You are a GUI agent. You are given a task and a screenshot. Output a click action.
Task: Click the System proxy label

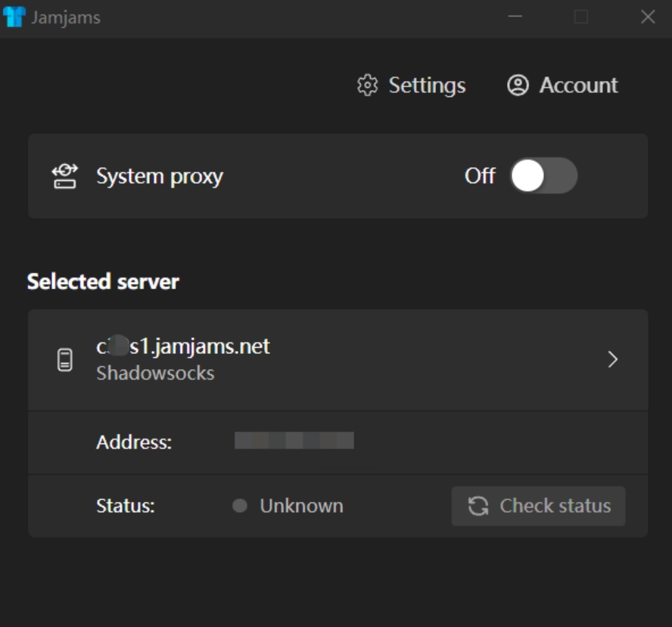(x=160, y=176)
